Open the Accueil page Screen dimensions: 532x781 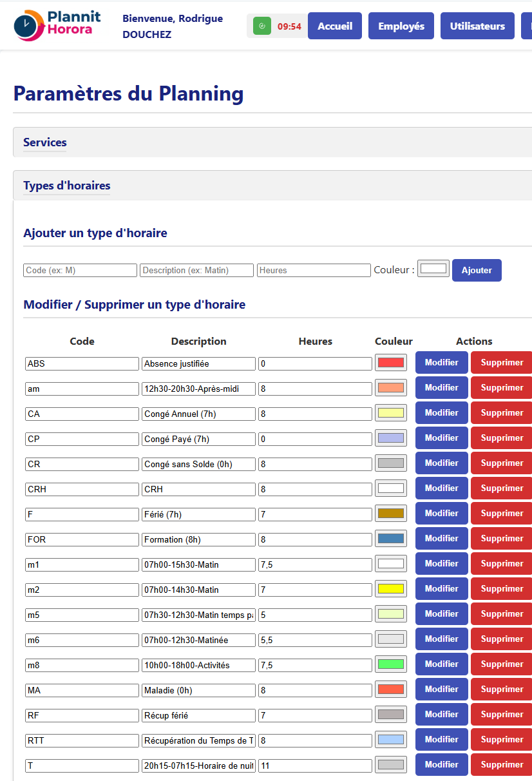(x=334, y=26)
